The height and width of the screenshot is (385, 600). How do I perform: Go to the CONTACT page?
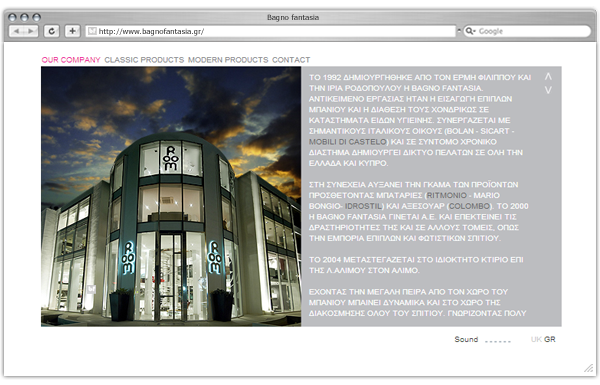click(291, 60)
